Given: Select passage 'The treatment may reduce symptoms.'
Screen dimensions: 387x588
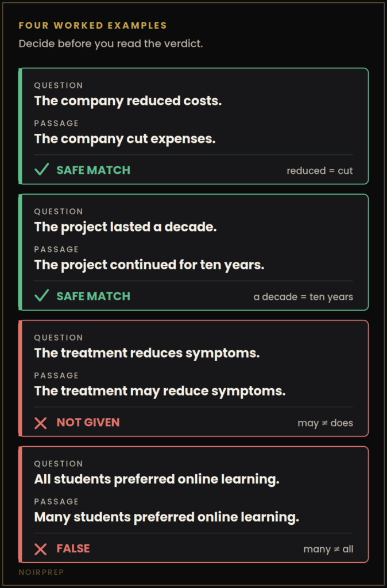Looking at the screenshot, I should pyautogui.click(x=160, y=391).
